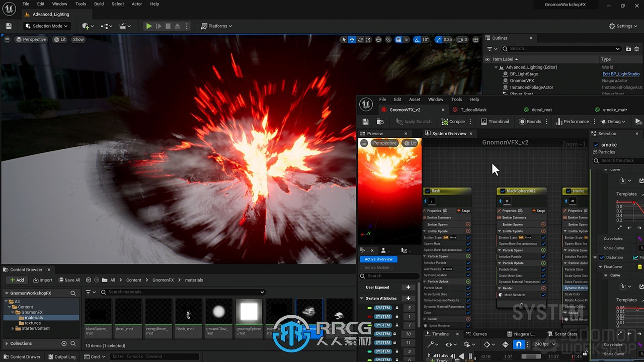Open the File menu in main editor
The image size is (644, 362).
point(26,4)
